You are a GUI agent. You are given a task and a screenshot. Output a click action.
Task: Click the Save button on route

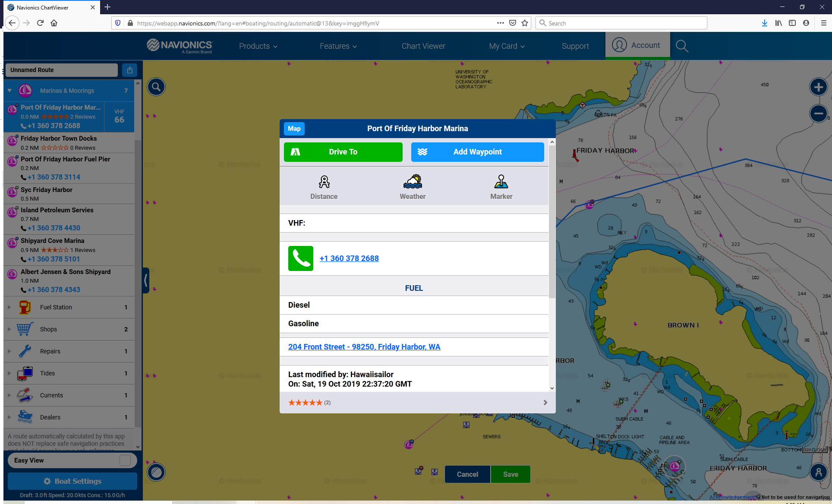[x=510, y=474]
